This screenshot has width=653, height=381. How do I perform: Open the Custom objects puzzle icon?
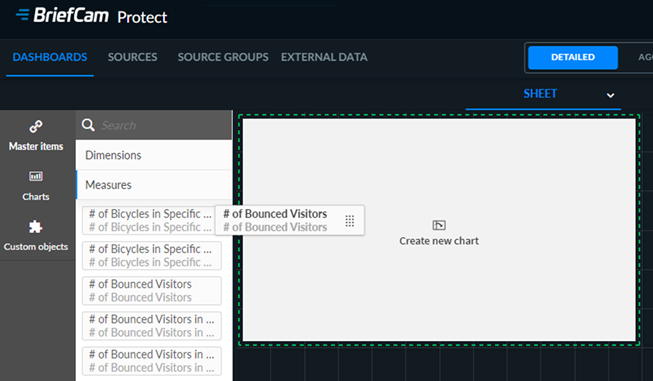pyautogui.click(x=35, y=227)
